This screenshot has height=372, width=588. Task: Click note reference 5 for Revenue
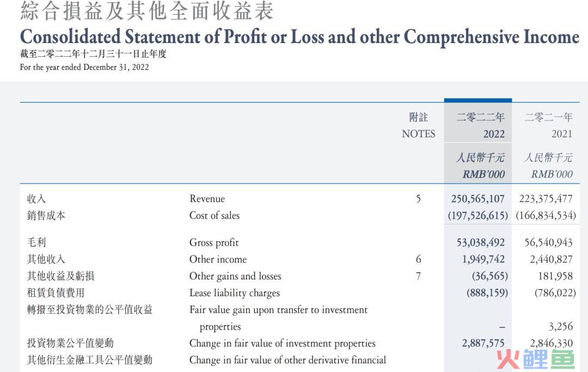(x=418, y=199)
